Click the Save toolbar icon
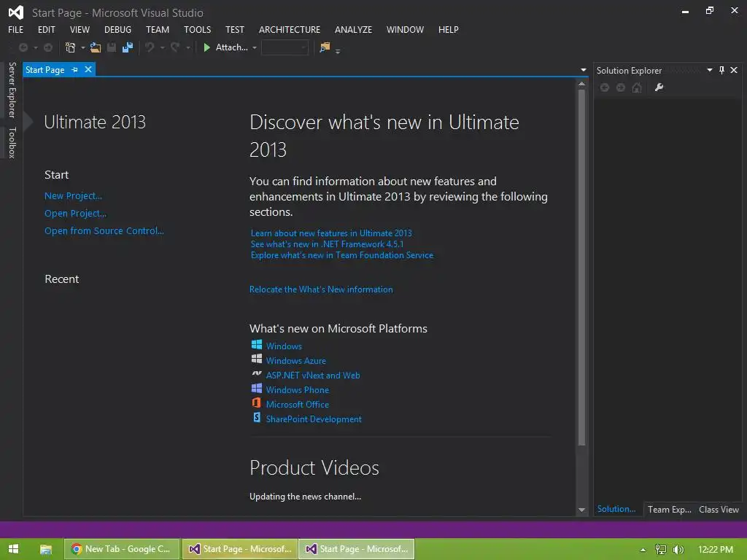747x560 pixels. 112,47
